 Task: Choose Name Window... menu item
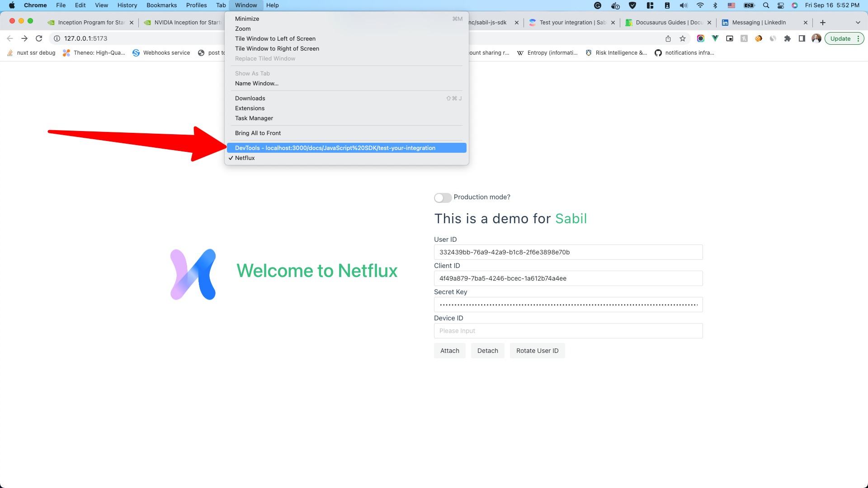pyautogui.click(x=346, y=83)
